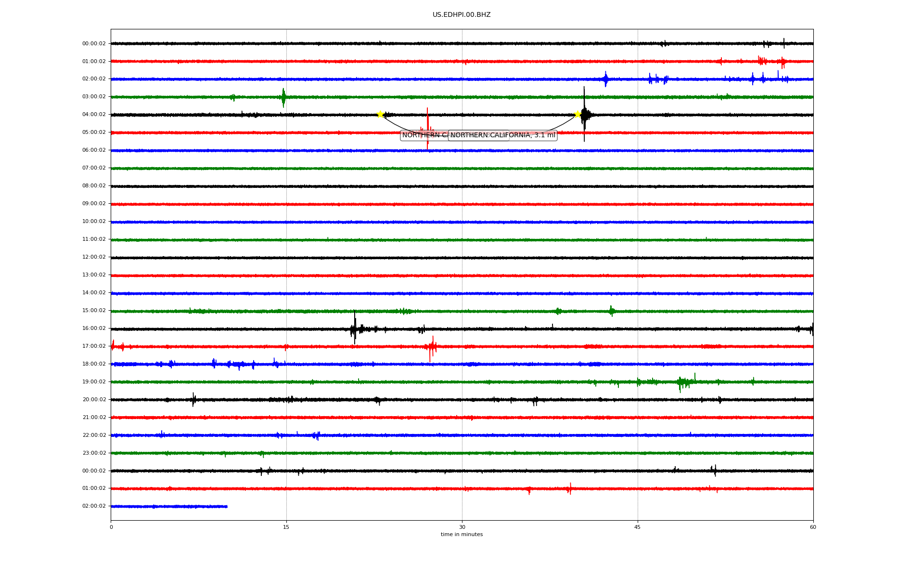Click the black spike on 16:00:02 trace
This screenshot has height=578, width=924.
[355, 328]
